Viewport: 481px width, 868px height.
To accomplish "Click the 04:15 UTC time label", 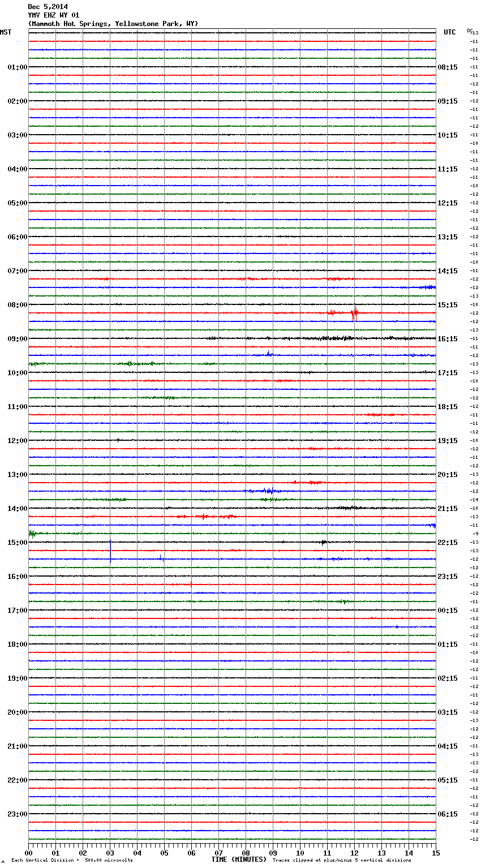I will (448, 746).
